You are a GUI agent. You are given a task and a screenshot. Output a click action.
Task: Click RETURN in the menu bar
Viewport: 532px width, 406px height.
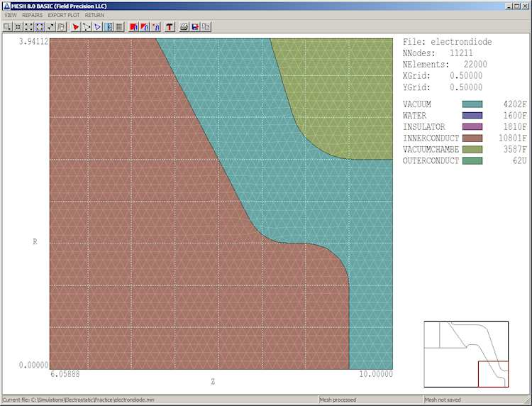94,15
